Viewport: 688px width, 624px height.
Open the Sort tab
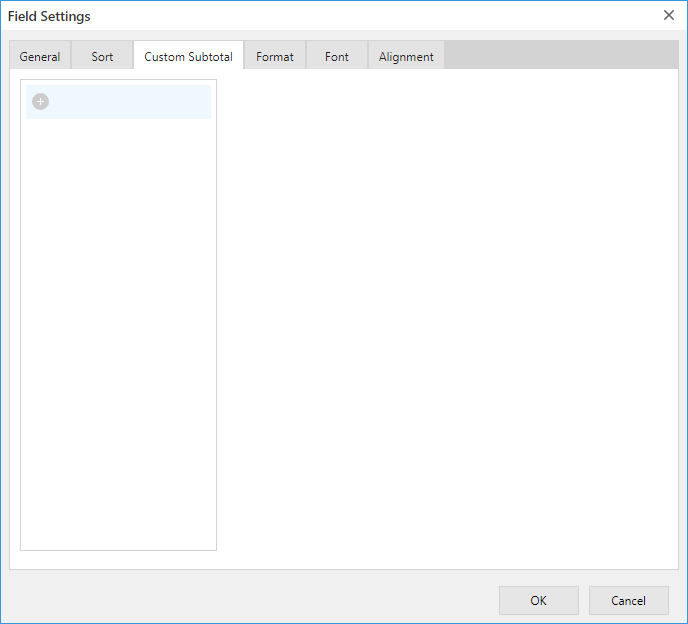click(x=102, y=56)
